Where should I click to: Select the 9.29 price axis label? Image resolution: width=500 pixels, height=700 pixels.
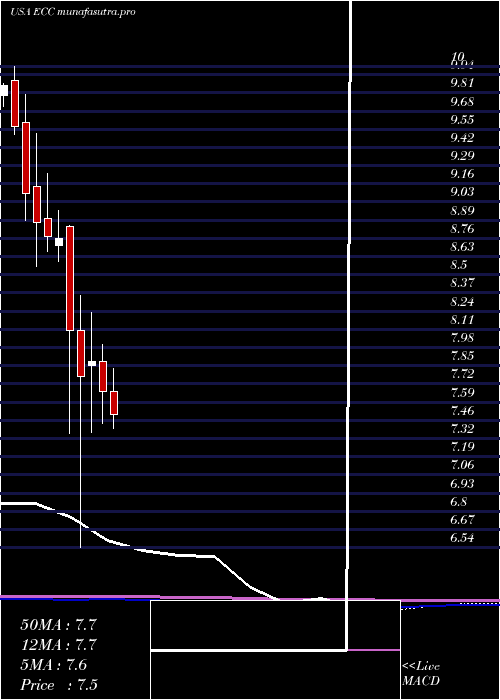[462, 156]
